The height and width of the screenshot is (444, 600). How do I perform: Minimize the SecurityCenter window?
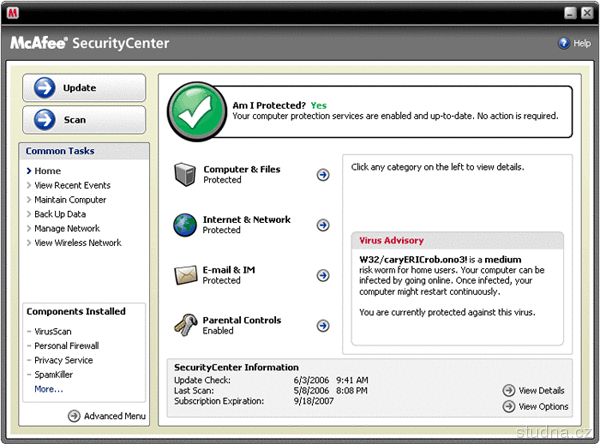(570, 13)
